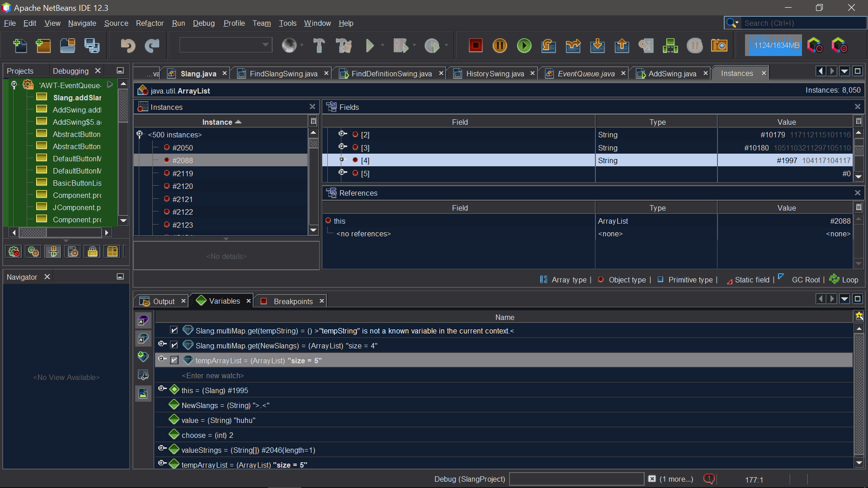
Task: Click the Run to Cursor icon
Action: 646,46
